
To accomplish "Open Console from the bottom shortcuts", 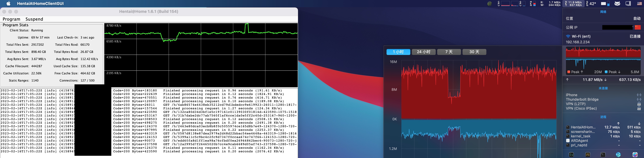I will tap(588, 155).
